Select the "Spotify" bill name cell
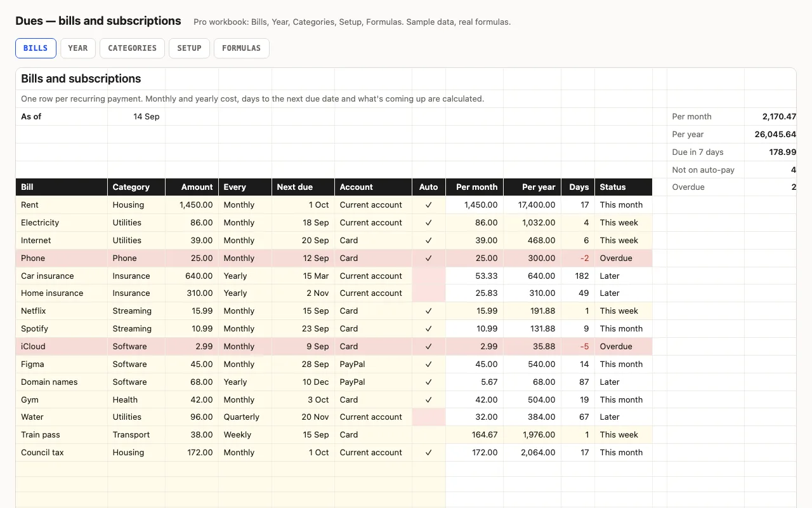Viewport: 812px width, 508px height. tap(62, 329)
